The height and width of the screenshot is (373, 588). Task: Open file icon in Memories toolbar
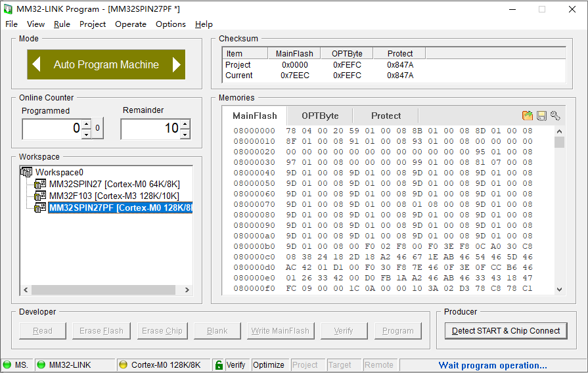[528, 116]
